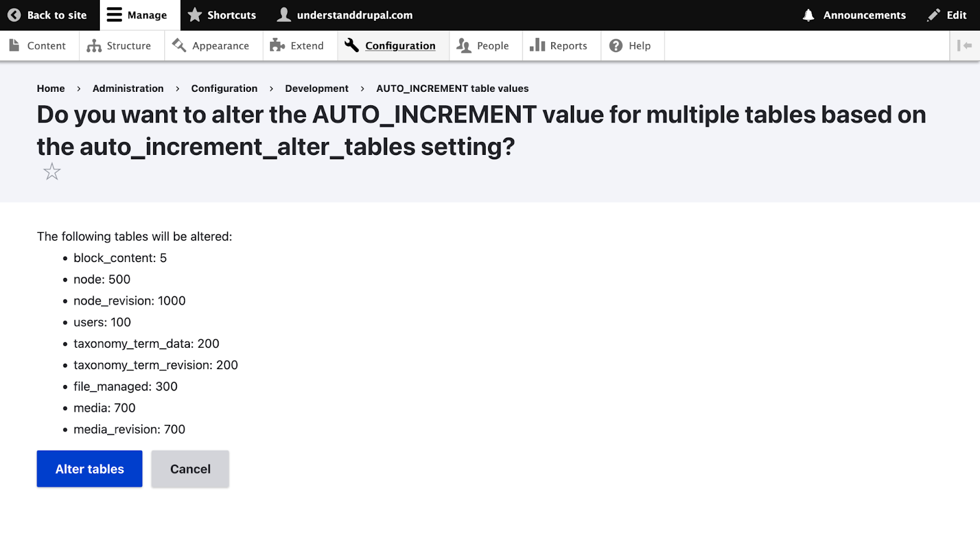The width and height of the screenshot is (980, 551).
Task: Open the Content menu item
Action: [x=39, y=46]
